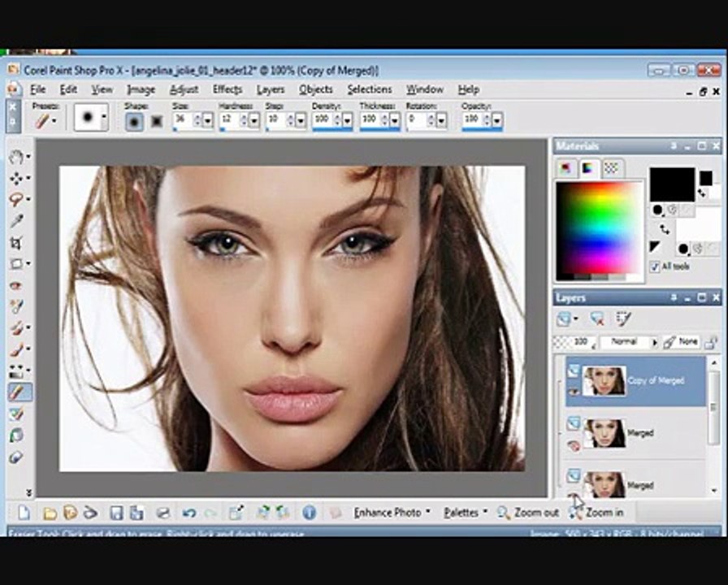
Task: Toggle visibility of the upper Merged layer
Action: click(574, 446)
